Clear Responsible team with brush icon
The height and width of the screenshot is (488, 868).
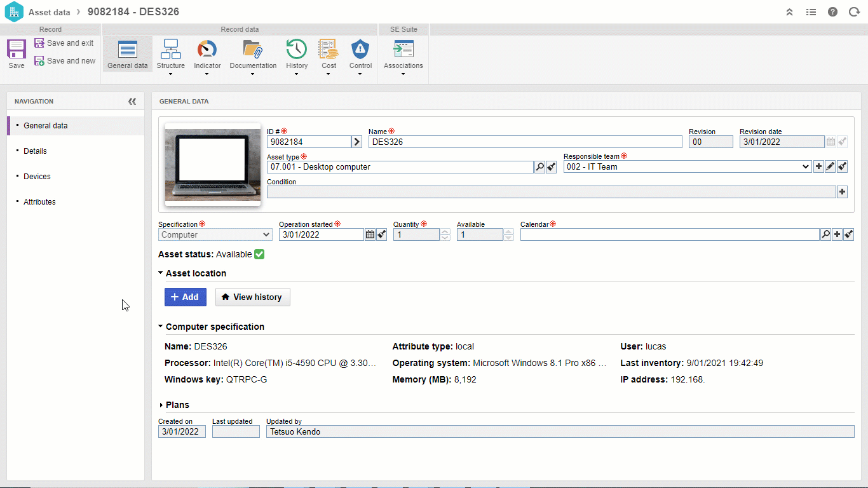[842, 166]
